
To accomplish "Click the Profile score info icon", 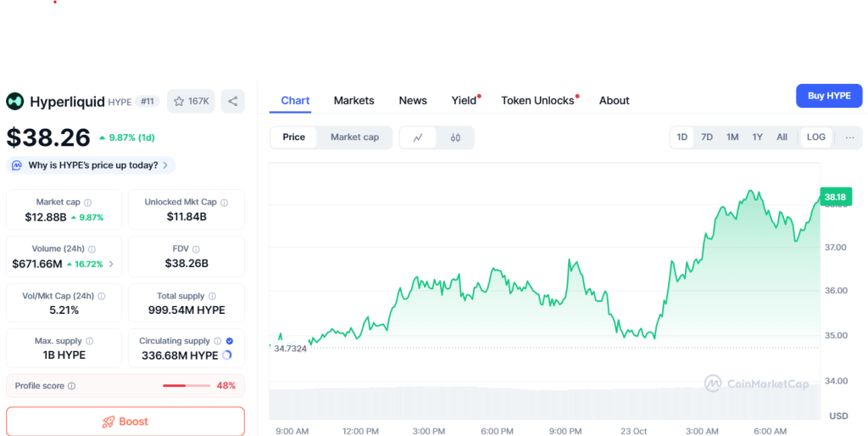I will coord(71,386).
